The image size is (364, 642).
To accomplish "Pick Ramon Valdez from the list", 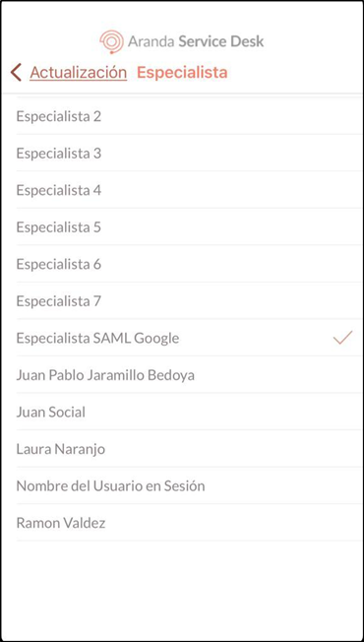I will pos(189,523).
